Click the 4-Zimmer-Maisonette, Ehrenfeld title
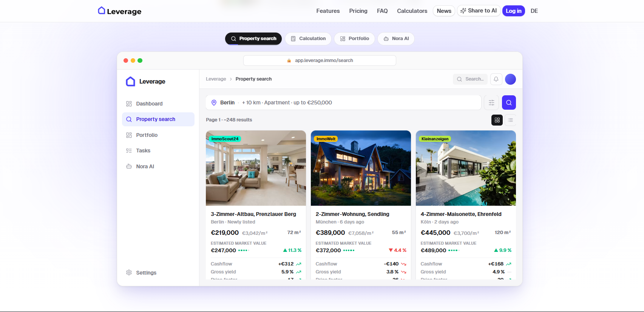The width and height of the screenshot is (644, 312). [461, 214]
